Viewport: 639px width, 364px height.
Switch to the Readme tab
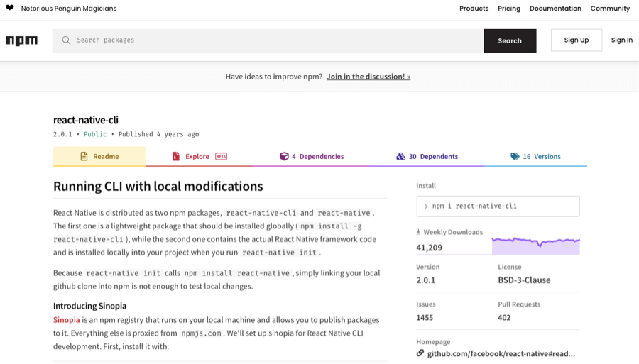[99, 156]
